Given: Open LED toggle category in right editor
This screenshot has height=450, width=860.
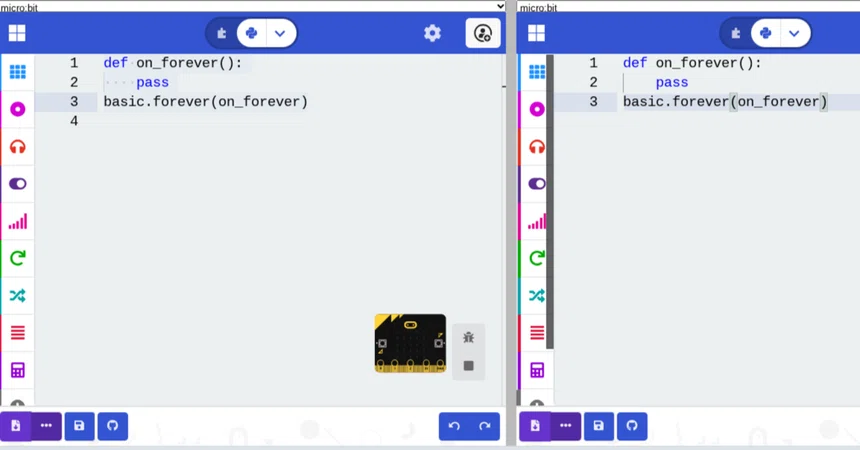Looking at the screenshot, I should coord(536,184).
